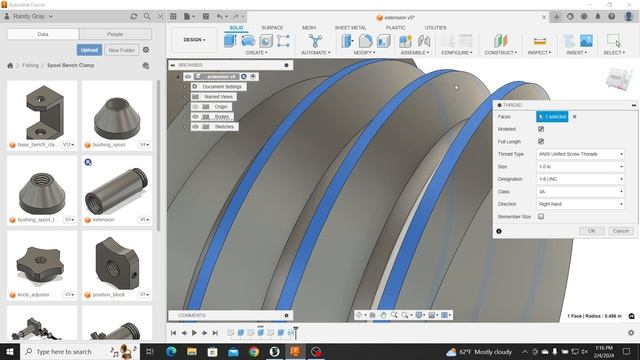Screen dimensions: 640x360
Task: Expand the CREATE menu dropdown
Action: pyautogui.click(x=256, y=53)
